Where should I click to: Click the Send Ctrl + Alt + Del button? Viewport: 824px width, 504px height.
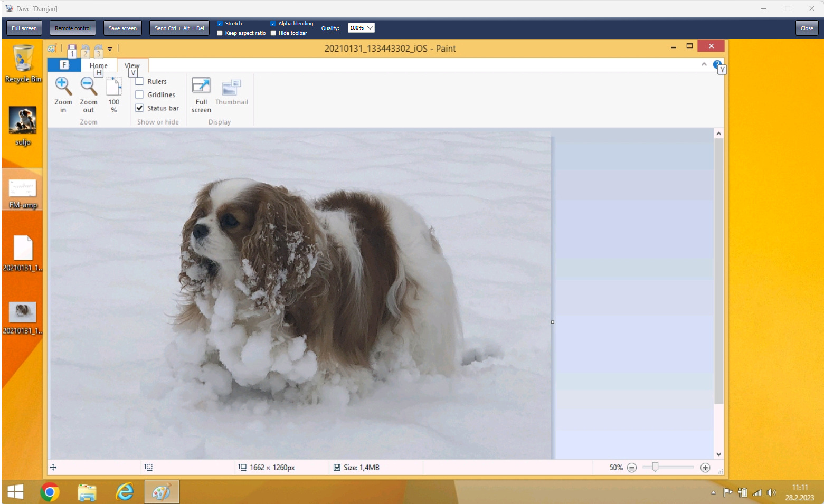(x=179, y=28)
